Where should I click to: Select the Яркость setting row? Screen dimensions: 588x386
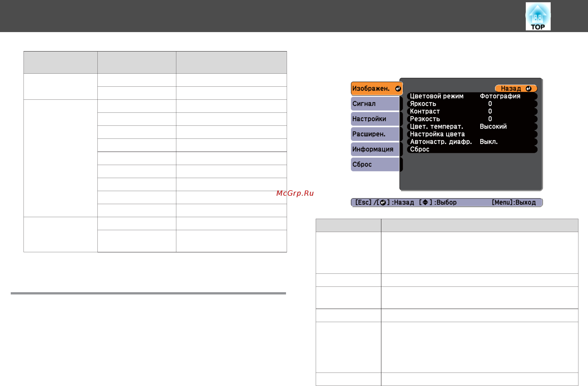pyautogui.click(x=472, y=104)
